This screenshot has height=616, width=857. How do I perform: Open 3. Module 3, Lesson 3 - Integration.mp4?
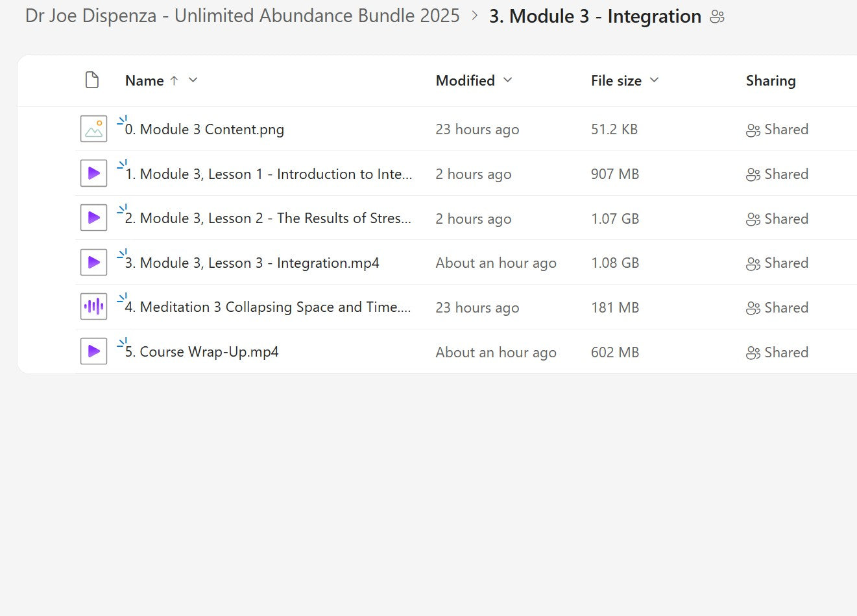[252, 263]
